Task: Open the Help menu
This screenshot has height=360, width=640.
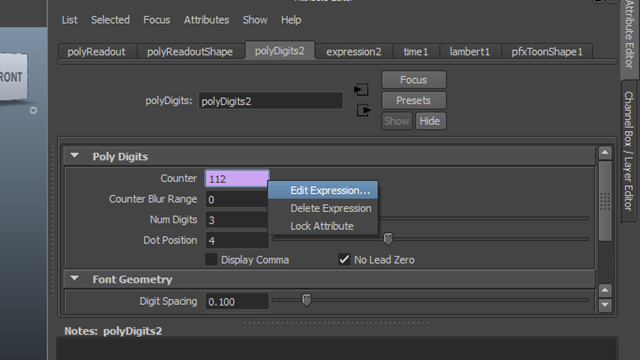Action: coord(291,20)
